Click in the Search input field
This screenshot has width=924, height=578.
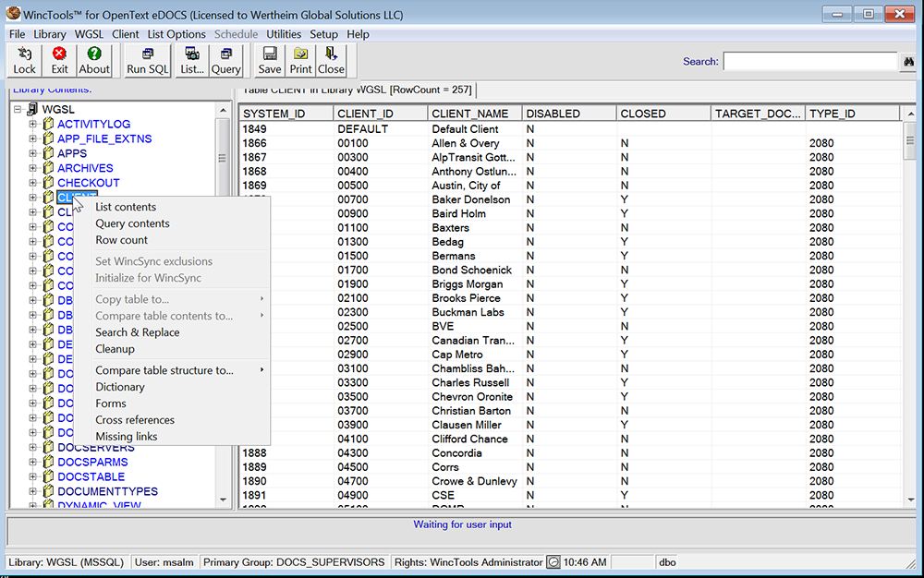point(810,61)
